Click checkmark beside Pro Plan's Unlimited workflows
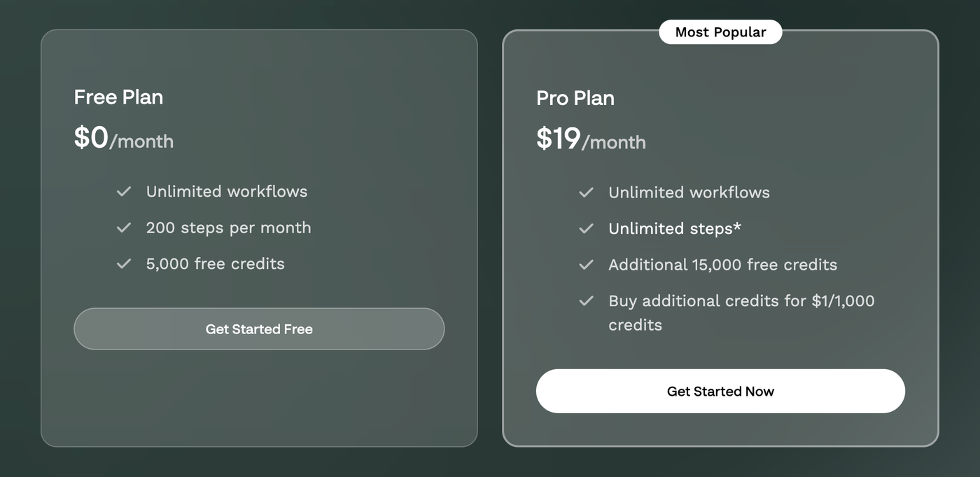Viewport: 980px width, 477px height. pyautogui.click(x=586, y=193)
